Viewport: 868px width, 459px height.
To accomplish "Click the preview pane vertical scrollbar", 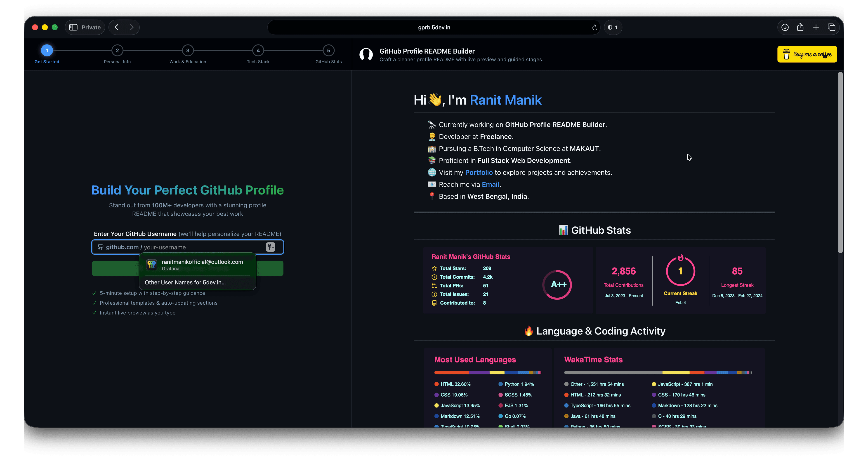I will point(840,162).
